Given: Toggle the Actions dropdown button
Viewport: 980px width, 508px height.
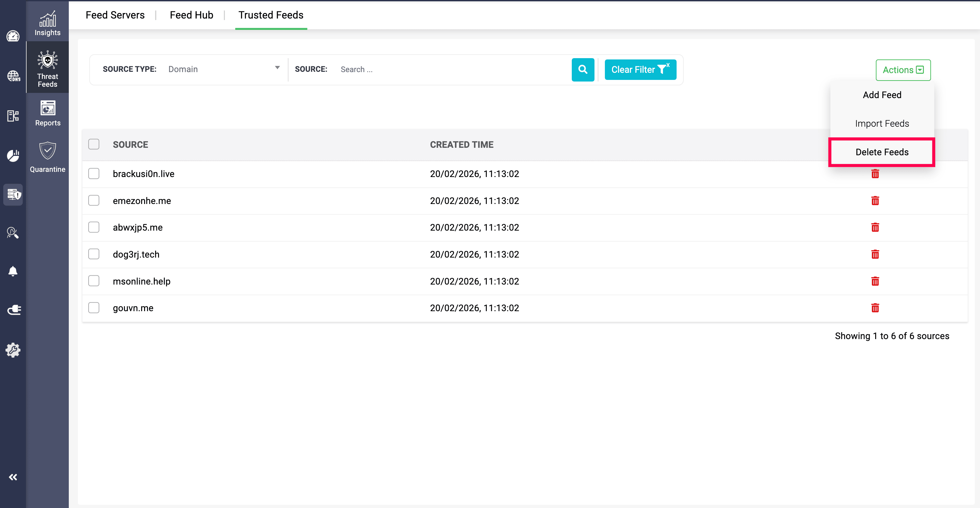Looking at the screenshot, I should (903, 70).
